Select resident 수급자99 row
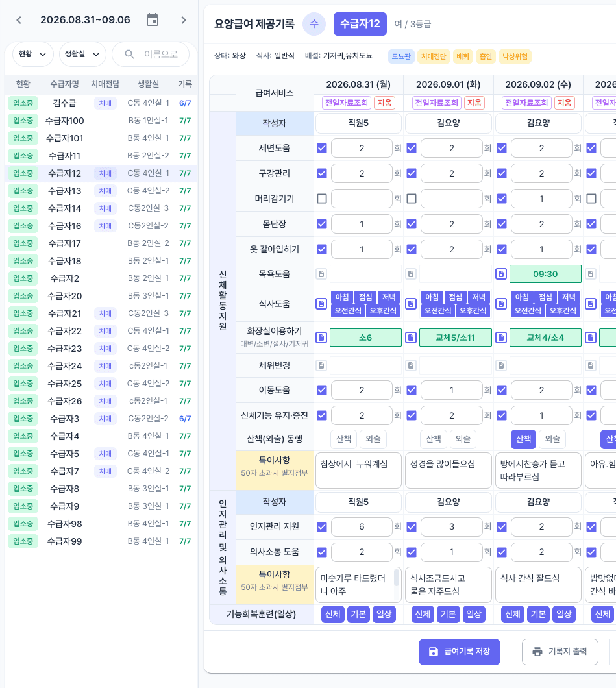The height and width of the screenshot is (688, 616). (x=101, y=541)
